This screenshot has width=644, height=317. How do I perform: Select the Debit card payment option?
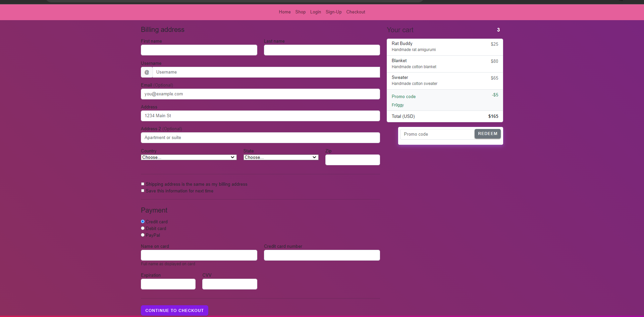pyautogui.click(x=143, y=228)
